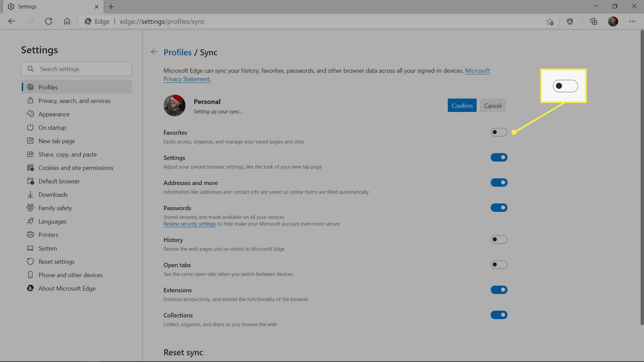The height and width of the screenshot is (362, 644).
Task: Scroll down to Reset sync section
Action: point(183,352)
